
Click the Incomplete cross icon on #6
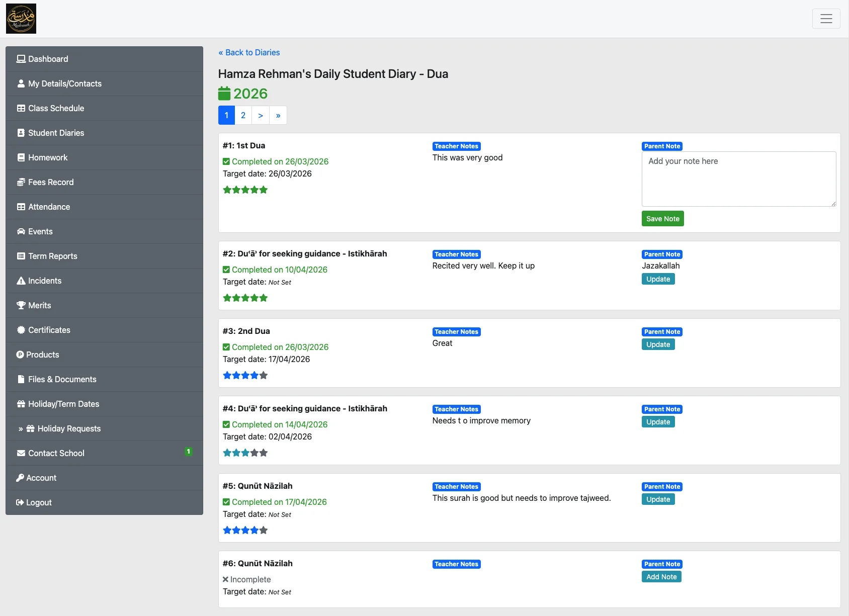pyautogui.click(x=226, y=579)
